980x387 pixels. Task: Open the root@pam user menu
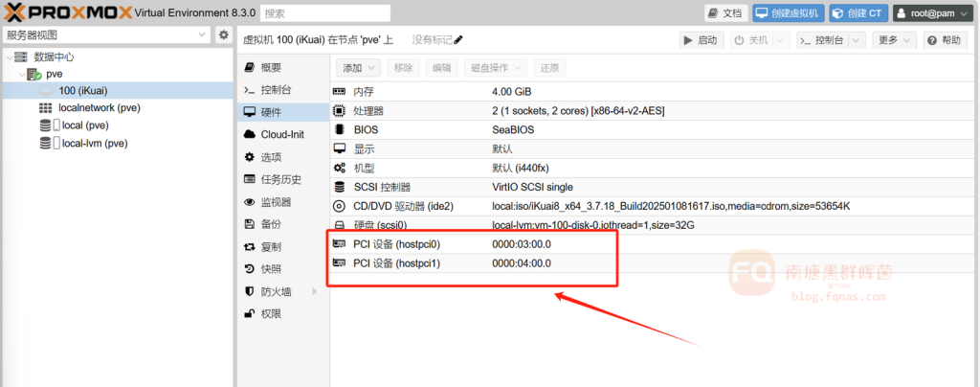(931, 12)
